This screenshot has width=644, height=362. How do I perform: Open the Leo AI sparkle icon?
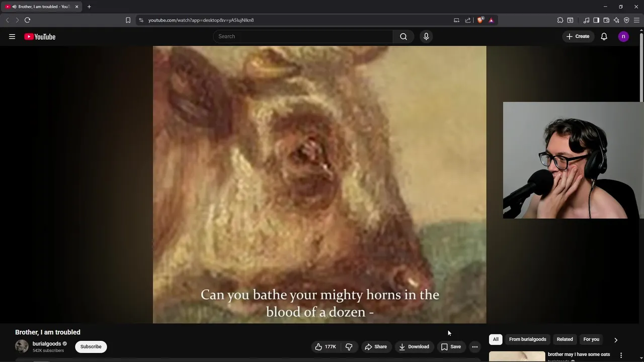pos(616,20)
